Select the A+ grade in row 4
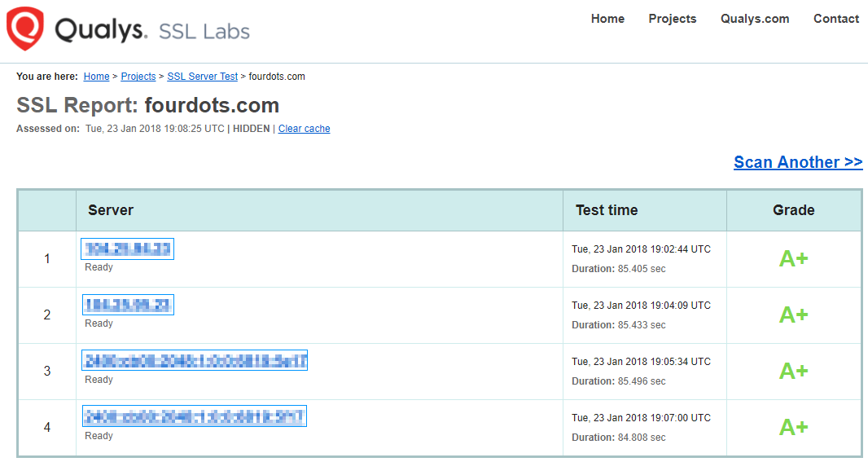 793,428
